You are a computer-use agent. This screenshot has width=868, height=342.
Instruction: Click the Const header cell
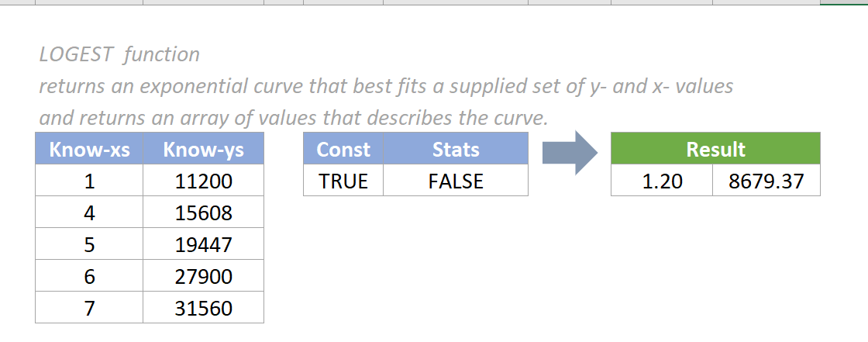click(343, 150)
